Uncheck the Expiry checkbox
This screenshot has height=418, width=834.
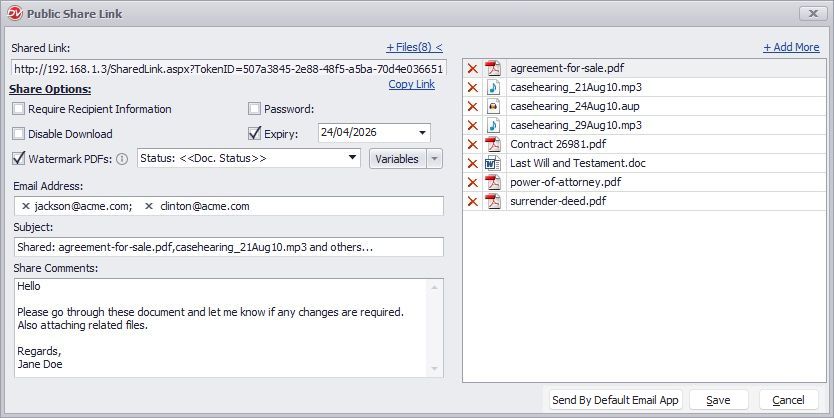pos(254,133)
